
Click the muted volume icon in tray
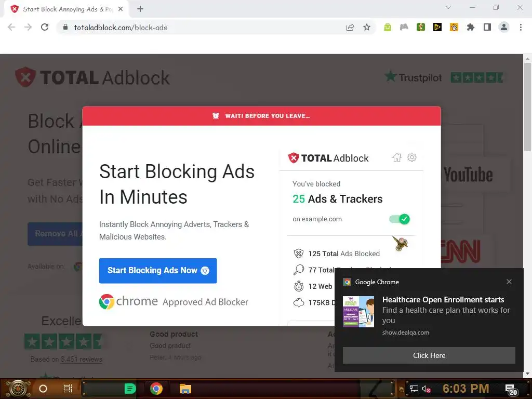pos(426,389)
